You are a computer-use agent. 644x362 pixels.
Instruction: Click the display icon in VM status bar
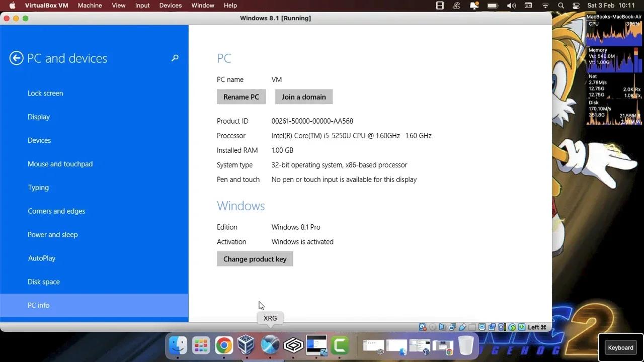click(x=482, y=327)
